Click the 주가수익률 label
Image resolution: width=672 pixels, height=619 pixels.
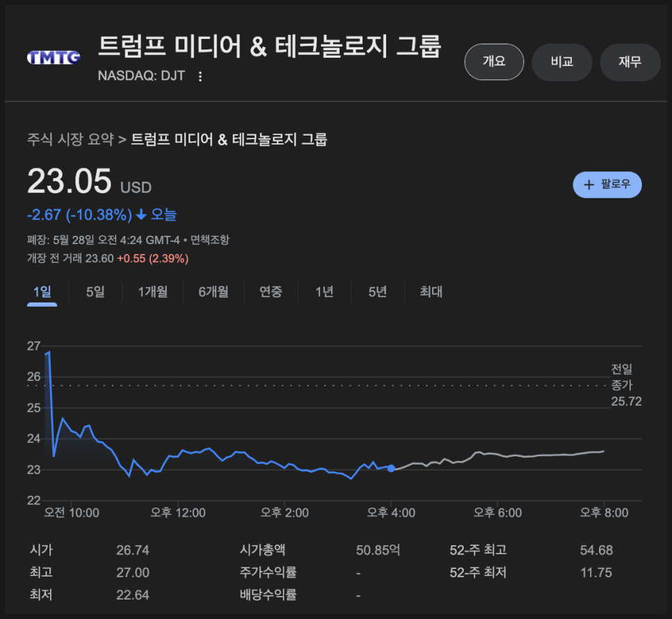point(269,572)
